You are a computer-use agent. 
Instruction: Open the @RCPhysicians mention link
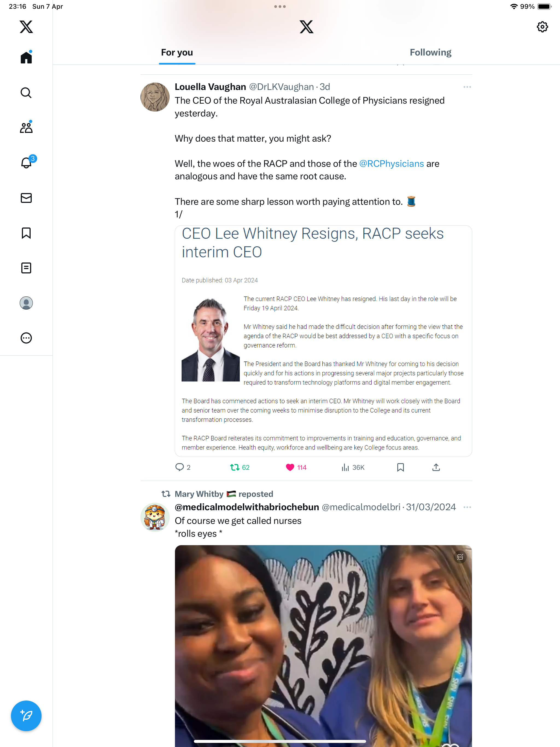click(392, 164)
